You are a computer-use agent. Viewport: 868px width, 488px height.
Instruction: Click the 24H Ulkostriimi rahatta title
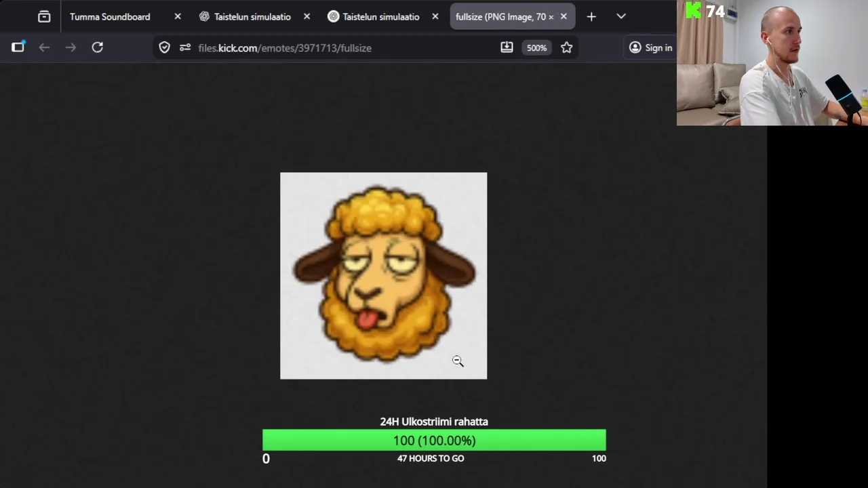(434, 422)
